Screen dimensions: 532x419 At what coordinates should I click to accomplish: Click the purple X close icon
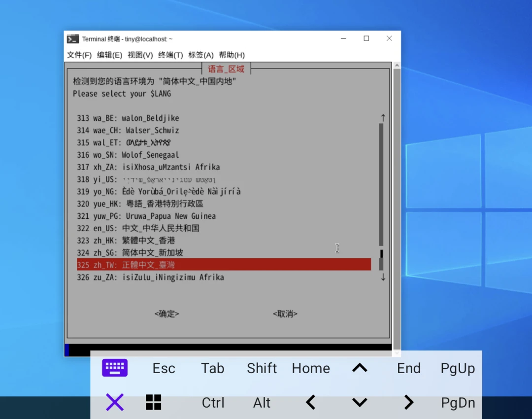coord(115,403)
